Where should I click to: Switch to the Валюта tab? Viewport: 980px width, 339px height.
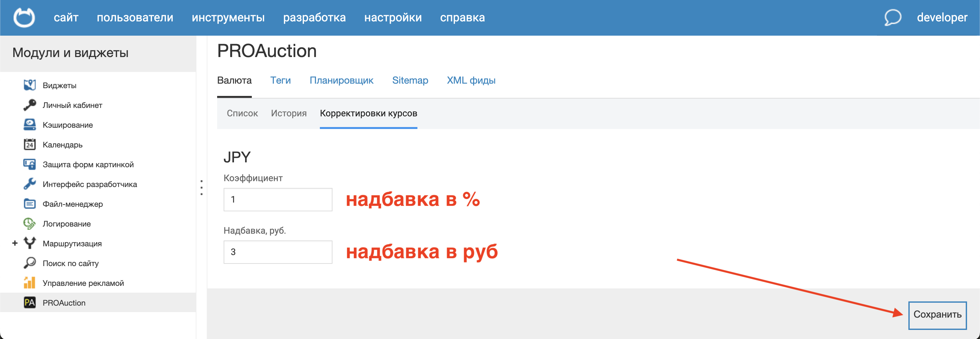(234, 80)
